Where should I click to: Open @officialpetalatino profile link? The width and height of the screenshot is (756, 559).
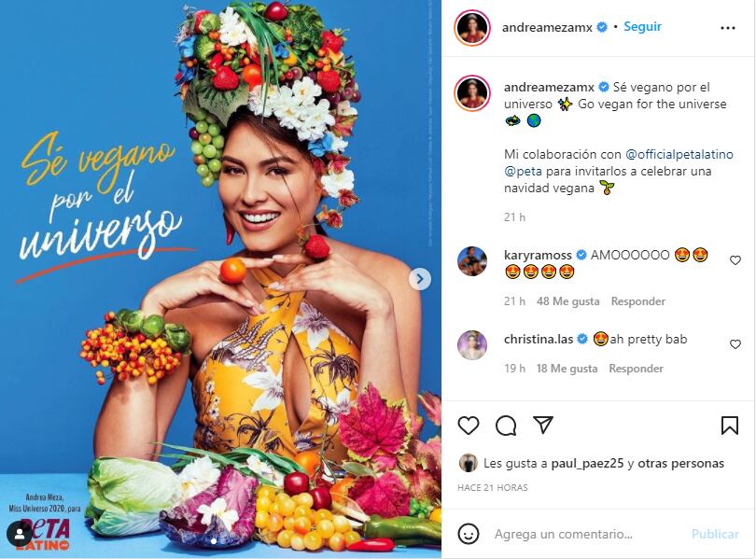(x=679, y=153)
